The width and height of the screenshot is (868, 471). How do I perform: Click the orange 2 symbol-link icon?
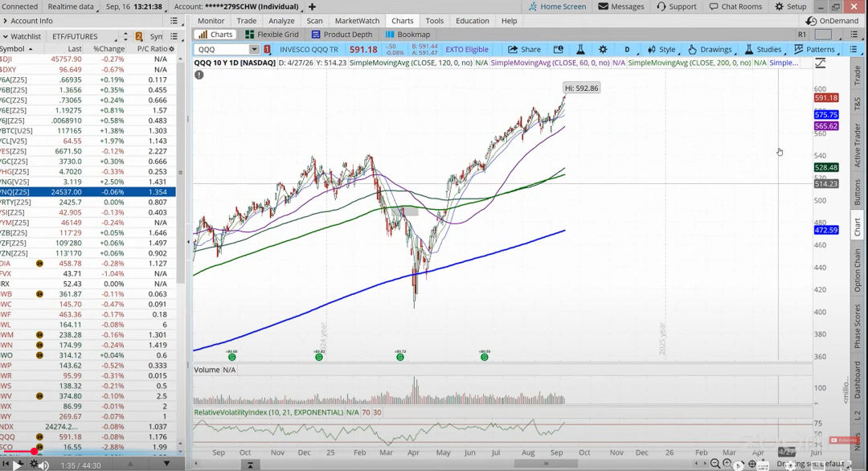[139, 36]
